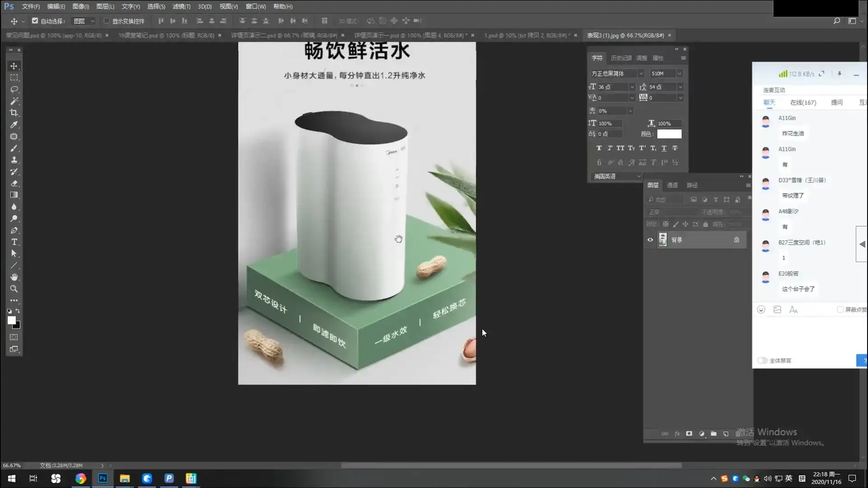Open the 方正悠黑简体 font family dropdown
The height and width of the screenshot is (488, 868).
641,73
